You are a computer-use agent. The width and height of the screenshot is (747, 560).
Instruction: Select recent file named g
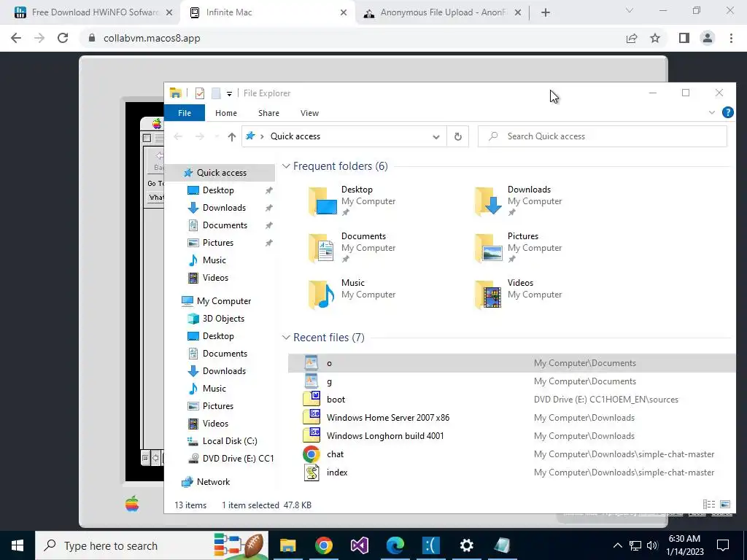[511, 381]
